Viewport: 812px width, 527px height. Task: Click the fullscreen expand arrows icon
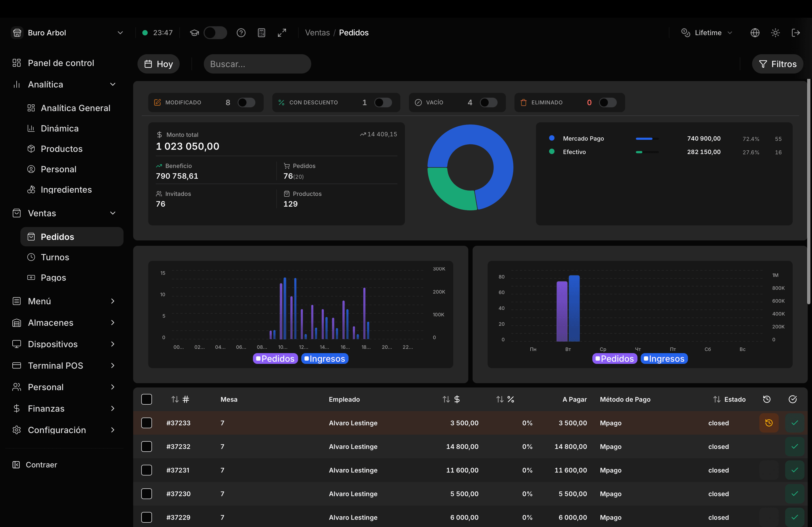click(x=282, y=33)
